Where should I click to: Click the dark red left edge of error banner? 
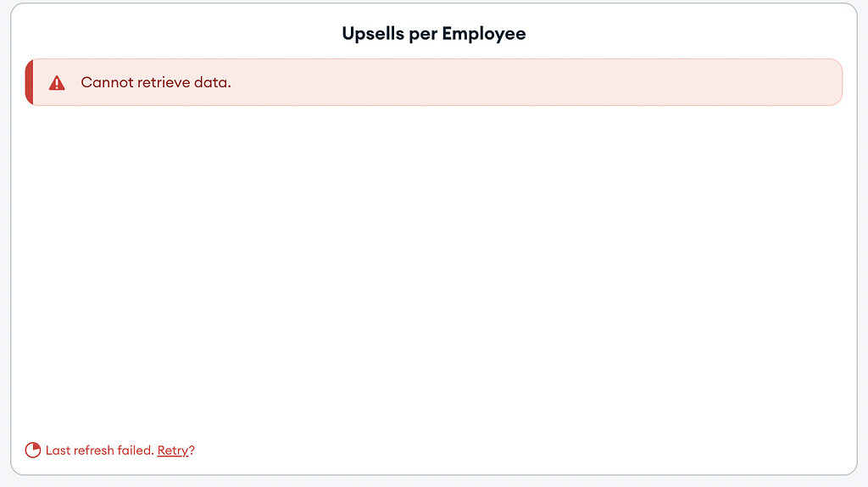click(29, 82)
